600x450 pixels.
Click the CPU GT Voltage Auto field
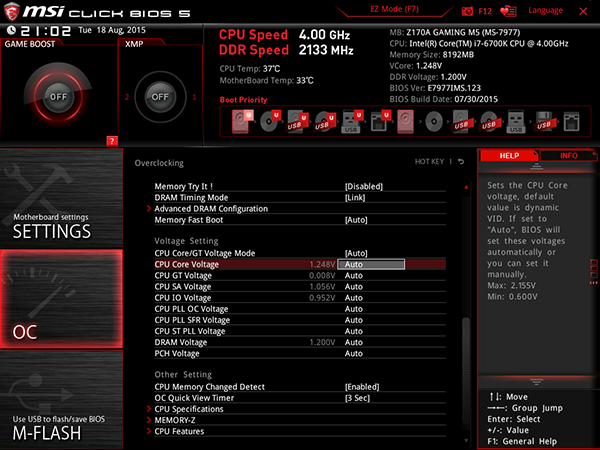[354, 275]
